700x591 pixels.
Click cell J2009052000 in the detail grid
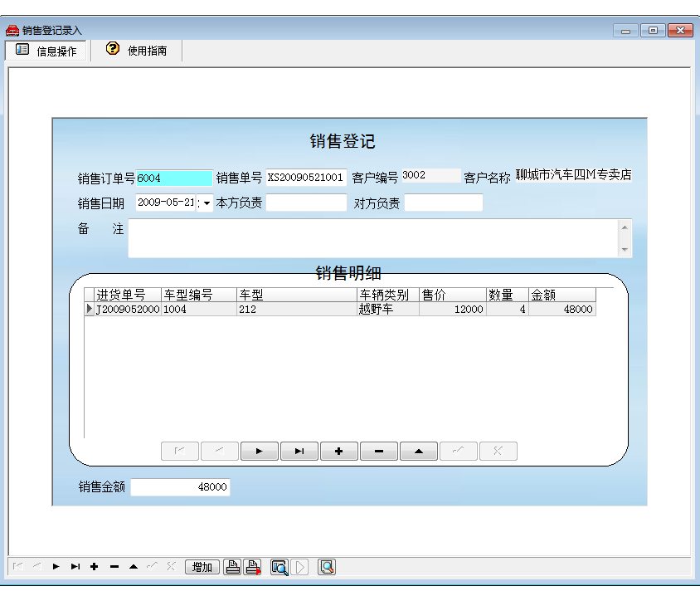click(127, 309)
